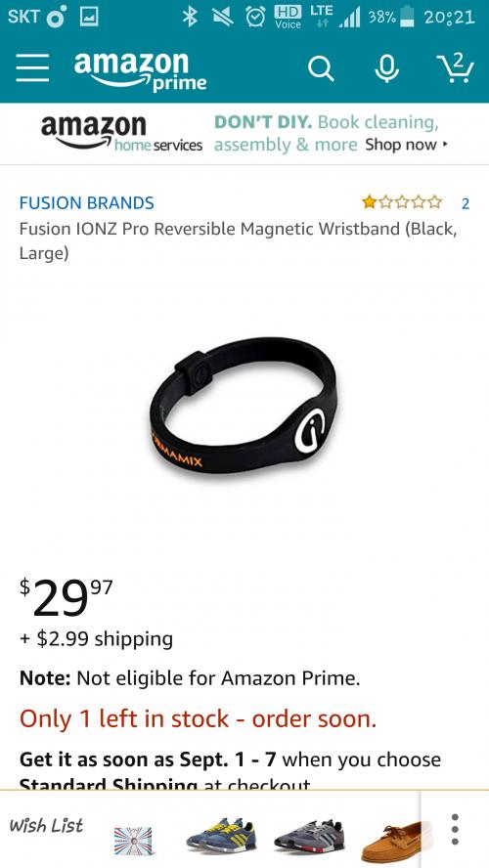Open the Amazon Home Services banner logo

pos(122,133)
